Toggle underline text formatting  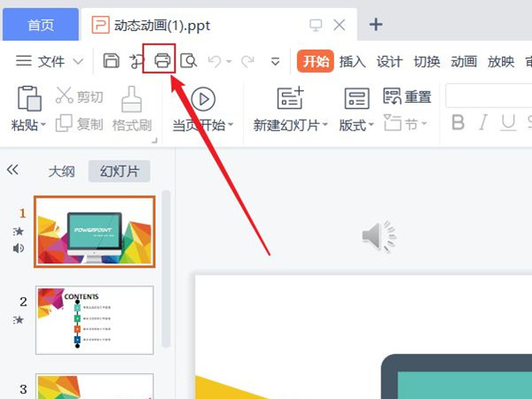point(509,122)
